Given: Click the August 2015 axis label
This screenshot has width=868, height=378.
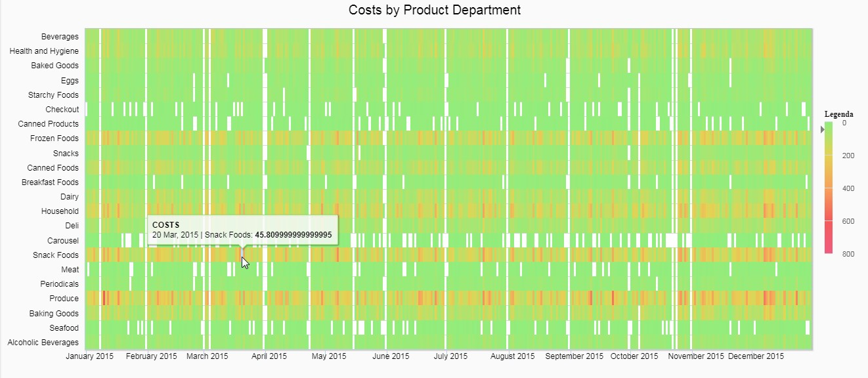Looking at the screenshot, I should pos(513,356).
